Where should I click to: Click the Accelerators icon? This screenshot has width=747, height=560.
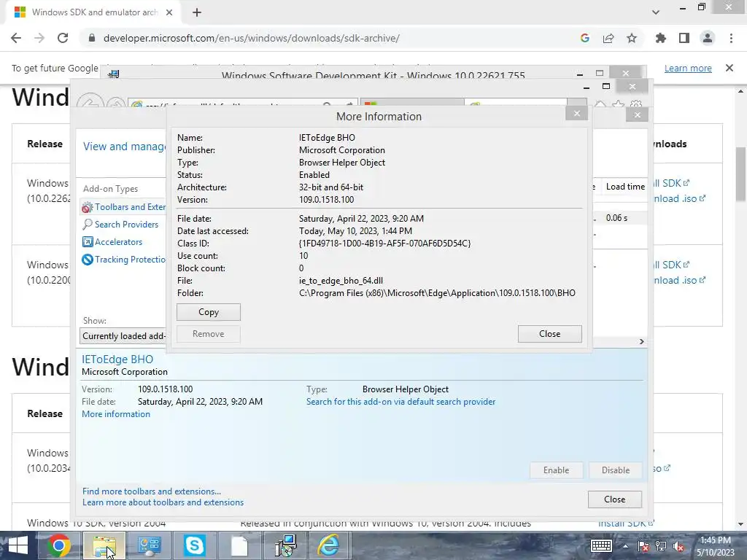[x=88, y=242]
